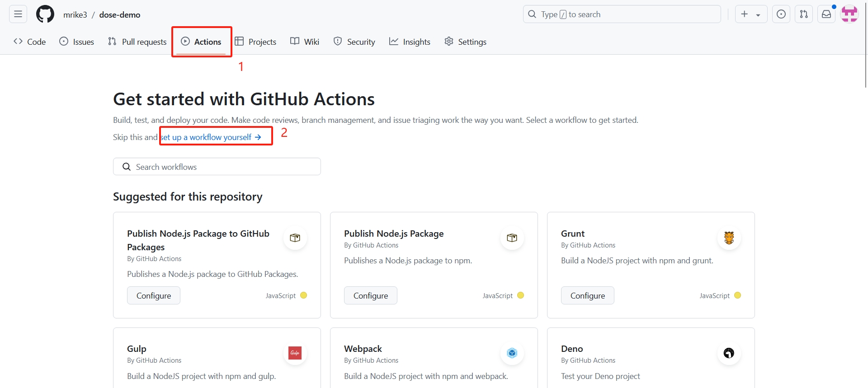Click 'set up a workflow yourself' link
Image resolution: width=868 pixels, height=388 pixels.
[x=211, y=137]
